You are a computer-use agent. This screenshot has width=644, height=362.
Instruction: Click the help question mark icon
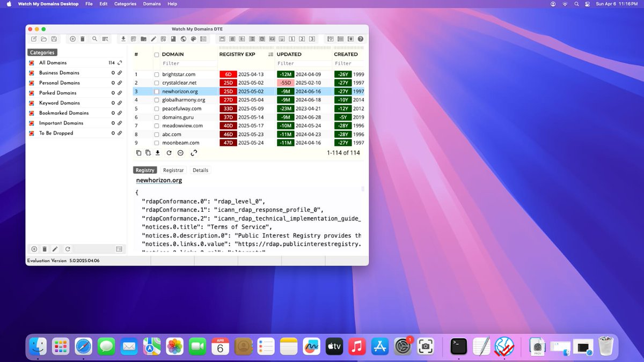point(361,39)
